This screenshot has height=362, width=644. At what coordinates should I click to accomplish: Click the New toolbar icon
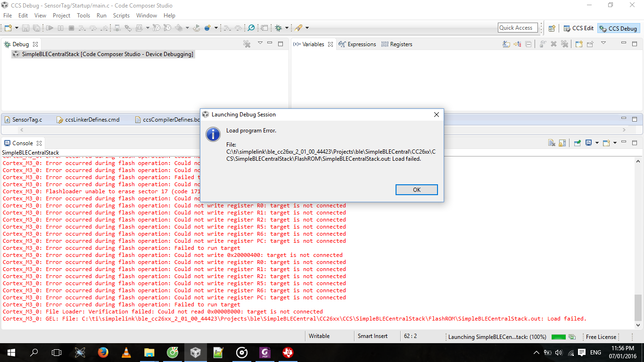8,28
